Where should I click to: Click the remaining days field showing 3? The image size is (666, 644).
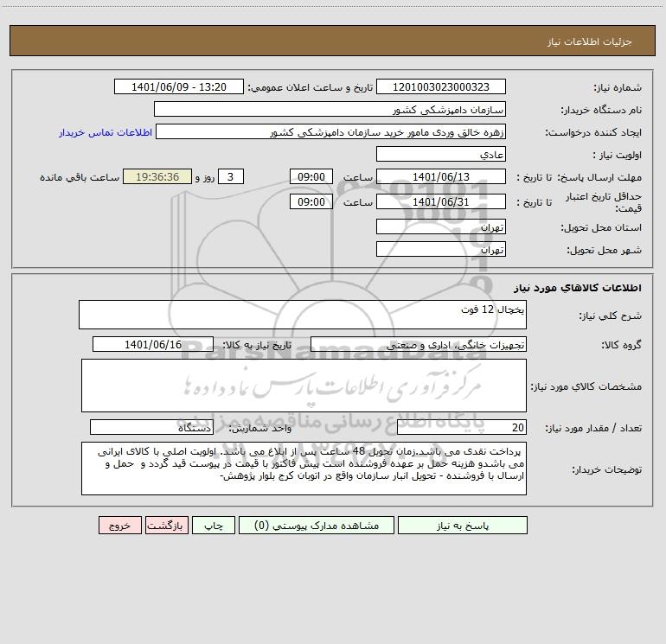pos(231,176)
